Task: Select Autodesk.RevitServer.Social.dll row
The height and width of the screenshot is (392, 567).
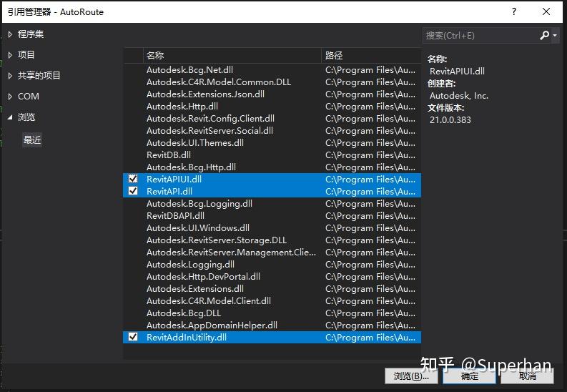Action: (x=272, y=130)
